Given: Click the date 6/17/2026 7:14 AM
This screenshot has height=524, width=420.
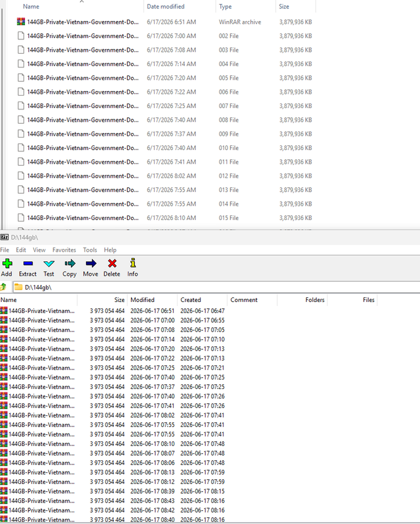Looking at the screenshot, I should (171, 64).
